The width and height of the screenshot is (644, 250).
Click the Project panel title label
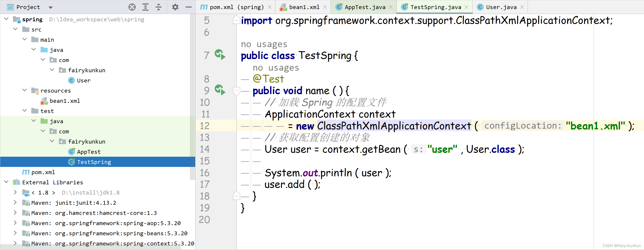(x=28, y=7)
